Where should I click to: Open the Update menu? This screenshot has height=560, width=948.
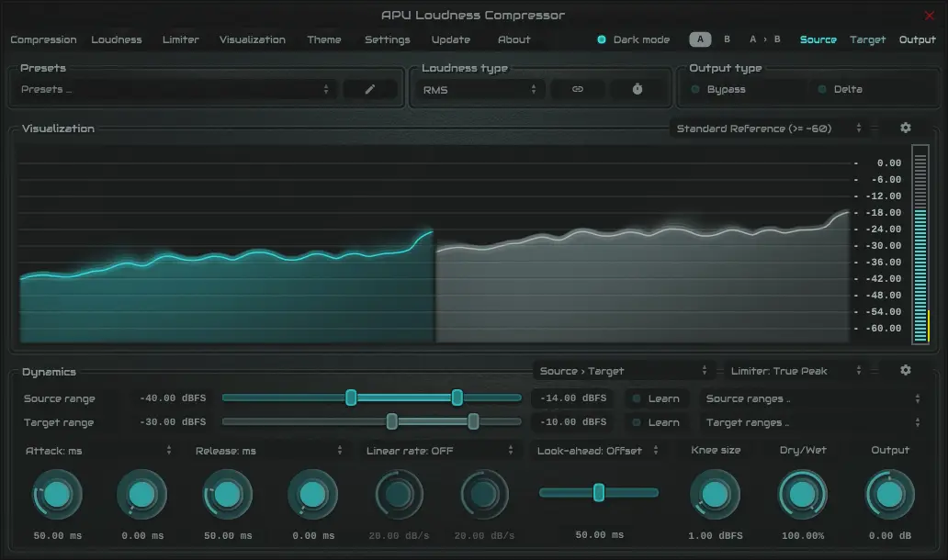point(451,39)
